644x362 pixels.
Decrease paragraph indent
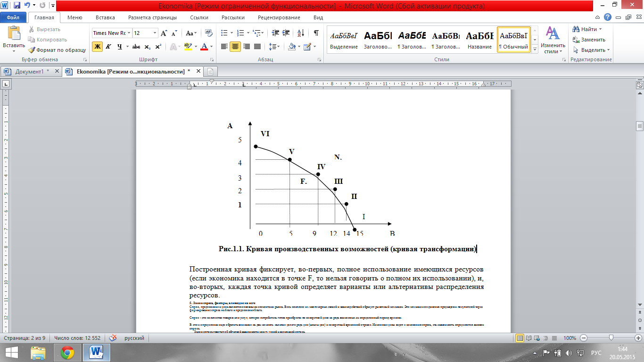tap(276, 33)
